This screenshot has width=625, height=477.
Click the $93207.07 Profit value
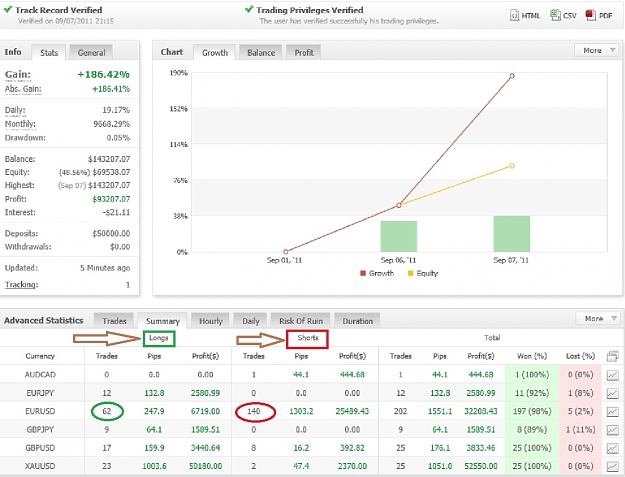click(x=111, y=199)
